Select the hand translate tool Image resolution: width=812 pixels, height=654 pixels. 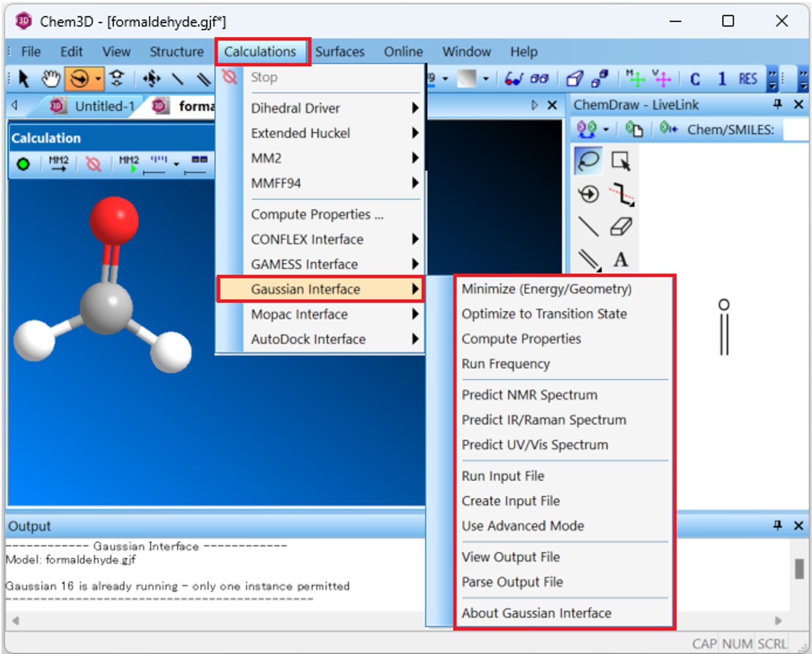[x=51, y=79]
